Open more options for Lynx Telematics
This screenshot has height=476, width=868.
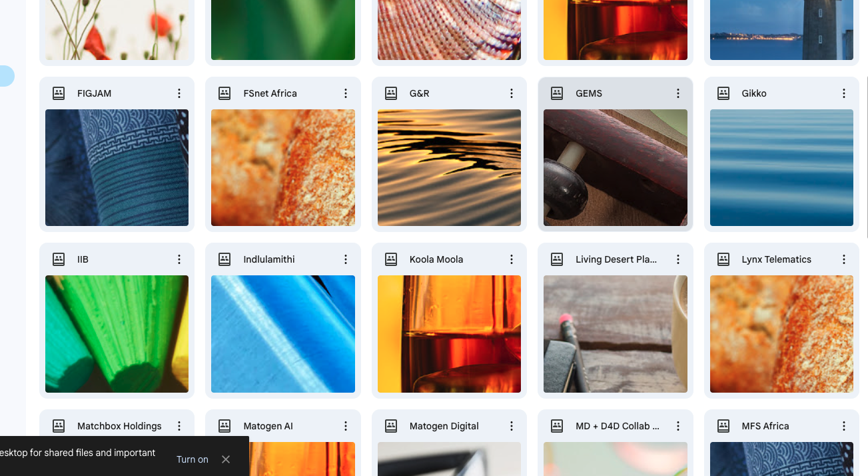point(843,259)
